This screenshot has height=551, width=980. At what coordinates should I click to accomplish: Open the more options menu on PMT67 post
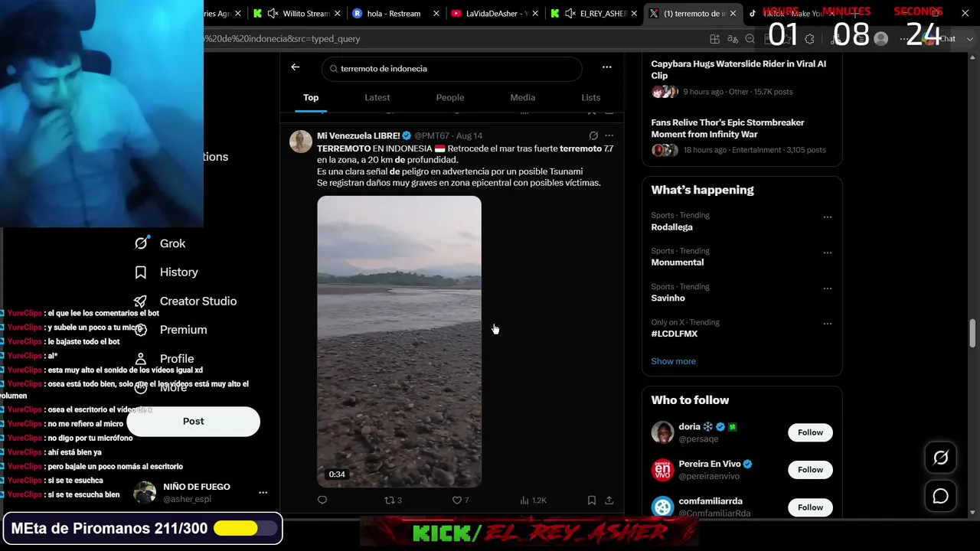pyautogui.click(x=609, y=135)
